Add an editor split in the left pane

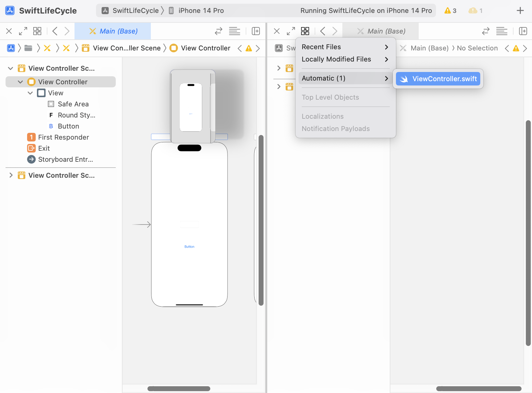click(256, 31)
